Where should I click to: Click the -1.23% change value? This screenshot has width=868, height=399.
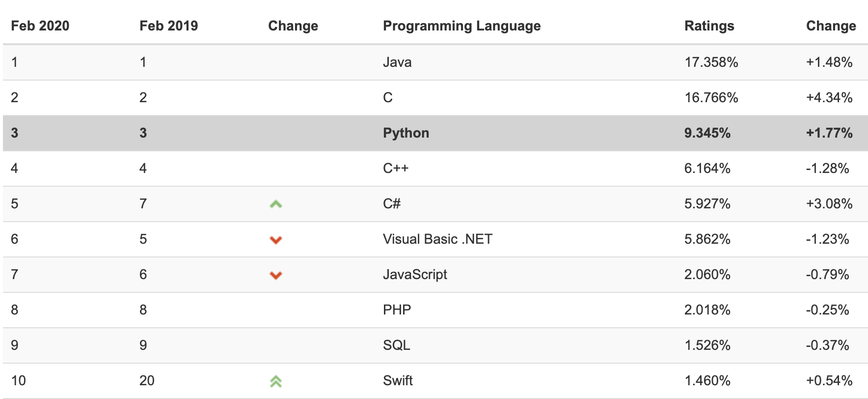pyautogui.click(x=828, y=239)
